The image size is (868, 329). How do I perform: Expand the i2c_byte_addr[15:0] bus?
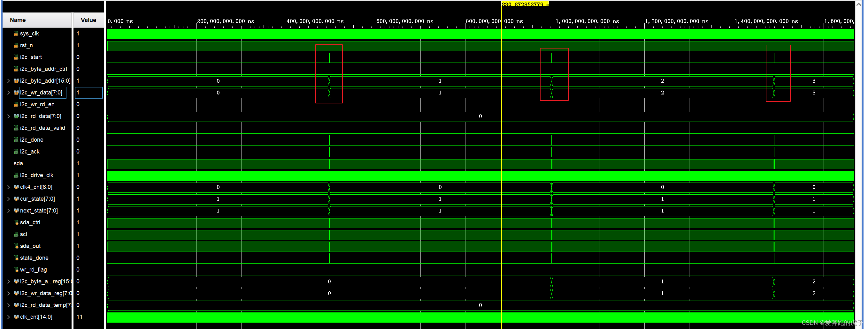point(8,81)
